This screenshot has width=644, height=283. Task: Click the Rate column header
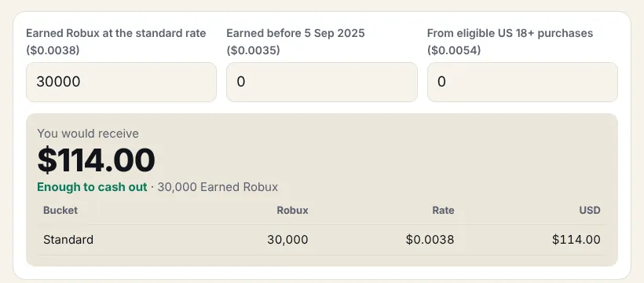pyautogui.click(x=443, y=210)
